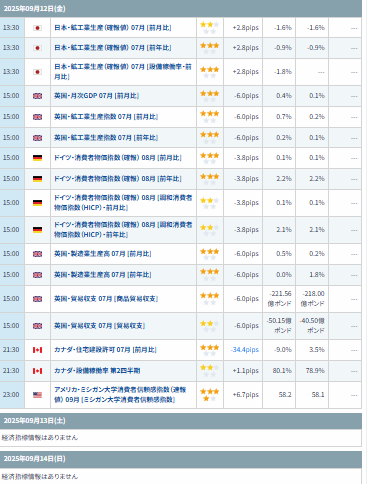Click star rating of カナダ・設備稼働率 row
Image resolution: width=367 pixels, height=484 pixels.
pos(210,371)
